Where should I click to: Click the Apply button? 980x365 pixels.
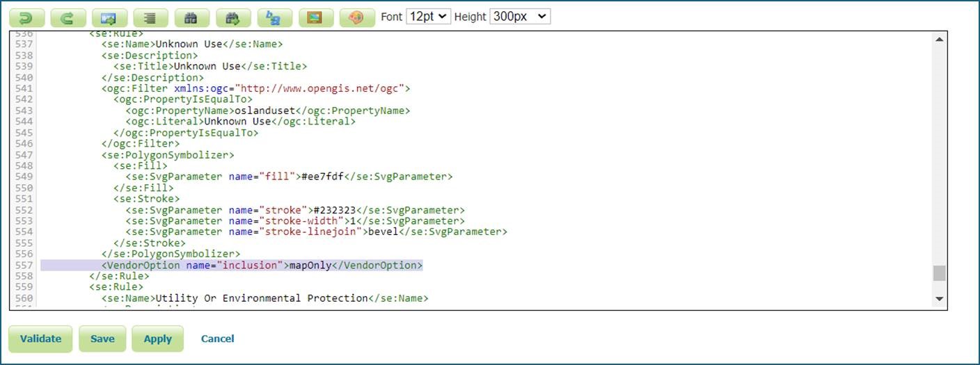157,339
